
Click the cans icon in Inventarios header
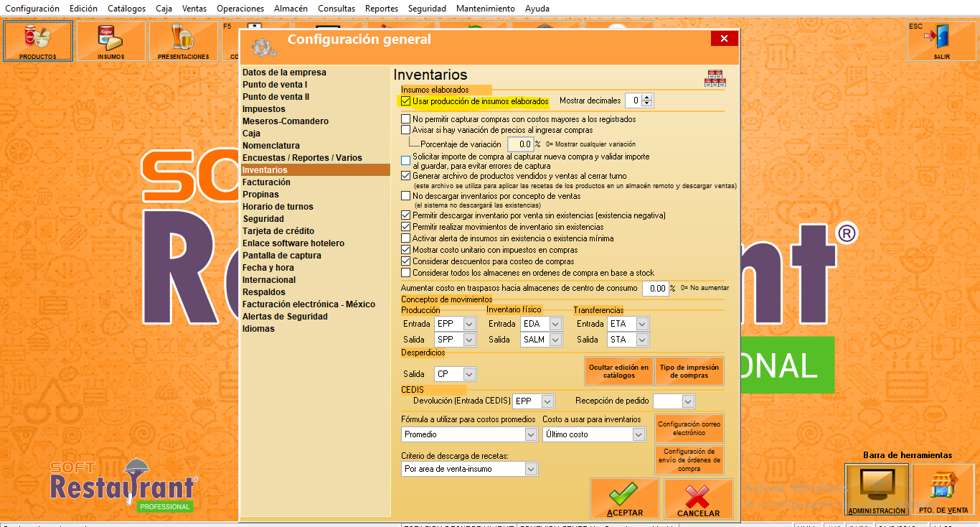coord(715,78)
